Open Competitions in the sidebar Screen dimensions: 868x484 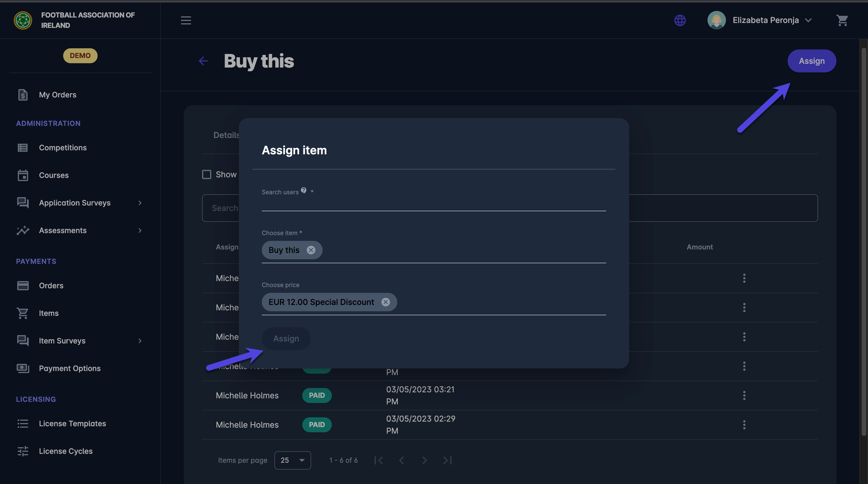coord(63,148)
